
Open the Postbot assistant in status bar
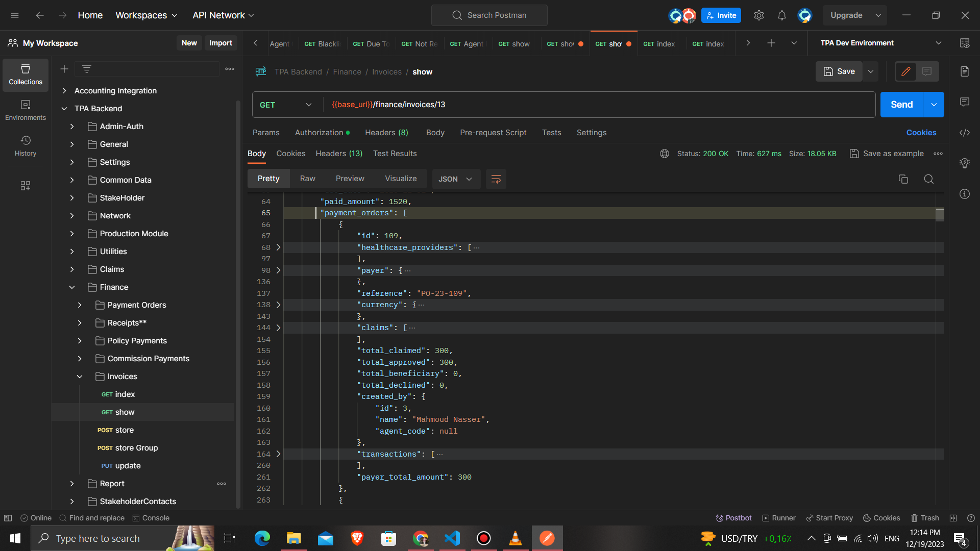[733, 518]
